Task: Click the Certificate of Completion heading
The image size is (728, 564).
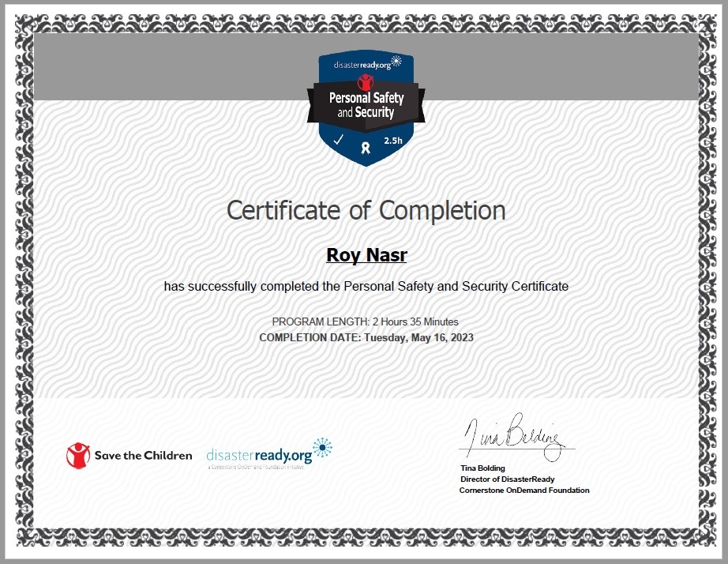Action: point(365,210)
